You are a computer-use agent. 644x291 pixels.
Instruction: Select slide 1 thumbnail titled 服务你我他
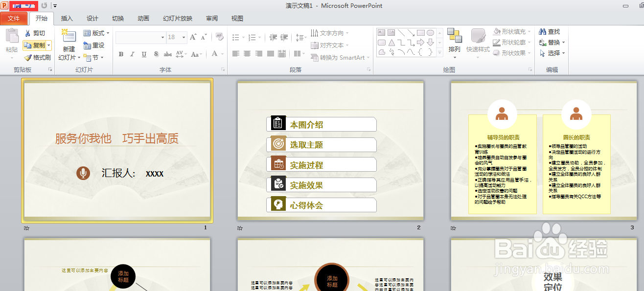tap(117, 151)
